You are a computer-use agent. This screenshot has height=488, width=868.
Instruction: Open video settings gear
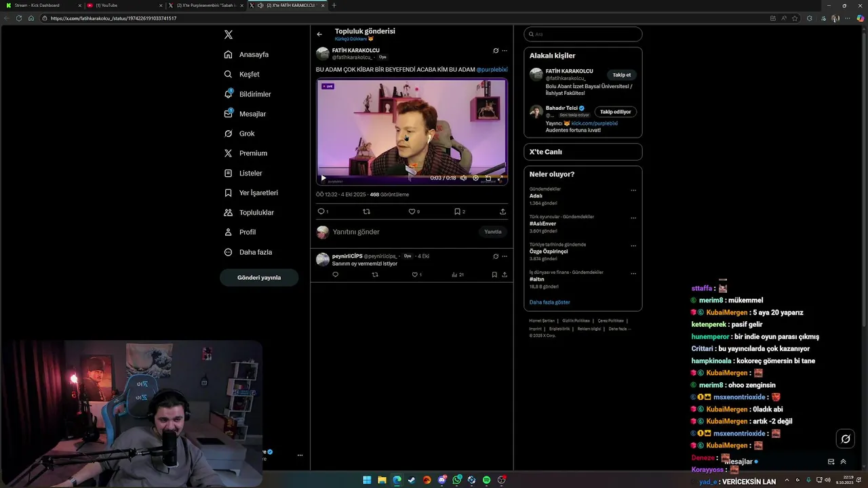click(475, 178)
